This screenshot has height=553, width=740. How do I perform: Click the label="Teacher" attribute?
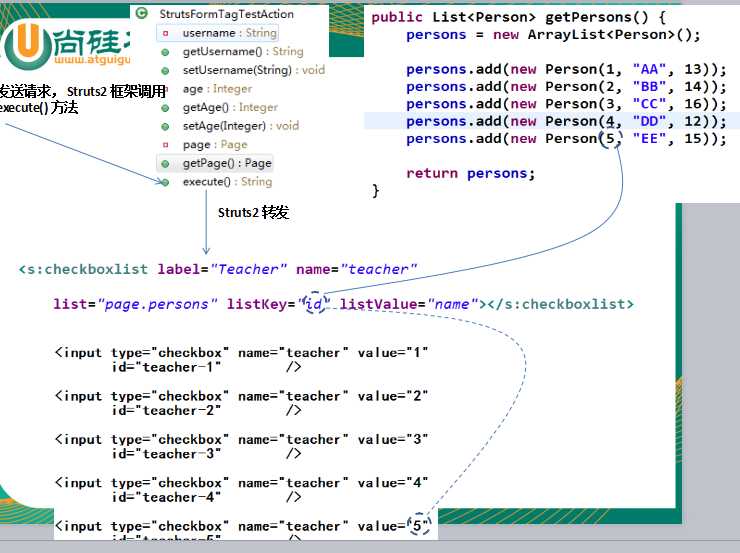(x=222, y=269)
